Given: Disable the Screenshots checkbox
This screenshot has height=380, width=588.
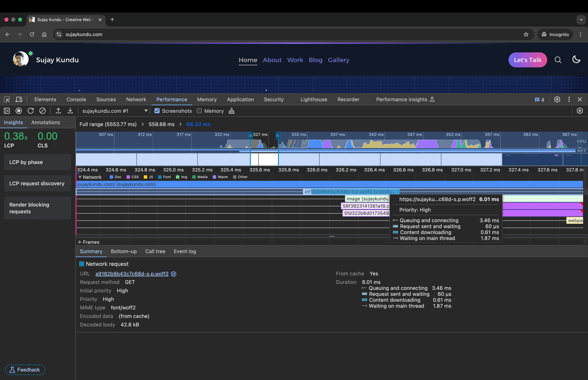Looking at the screenshot, I should click(157, 111).
